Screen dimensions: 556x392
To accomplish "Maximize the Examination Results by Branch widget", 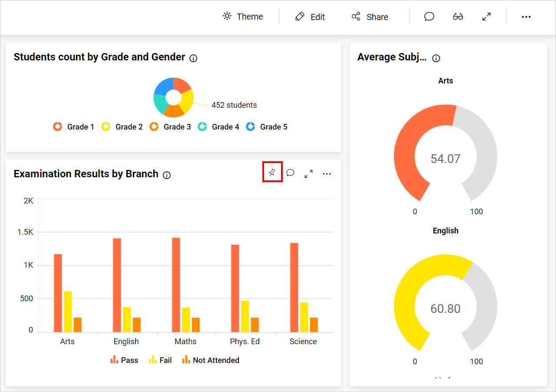I will click(309, 174).
